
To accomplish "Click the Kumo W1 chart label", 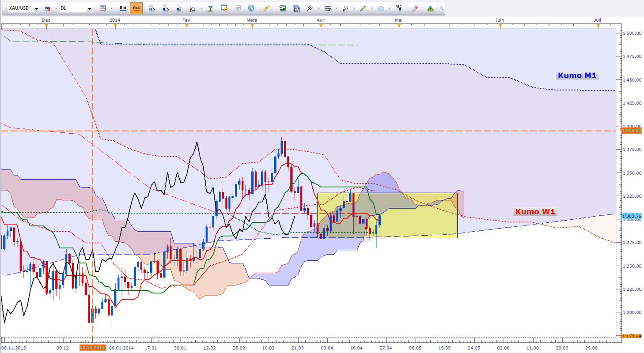I will click(x=536, y=211).
